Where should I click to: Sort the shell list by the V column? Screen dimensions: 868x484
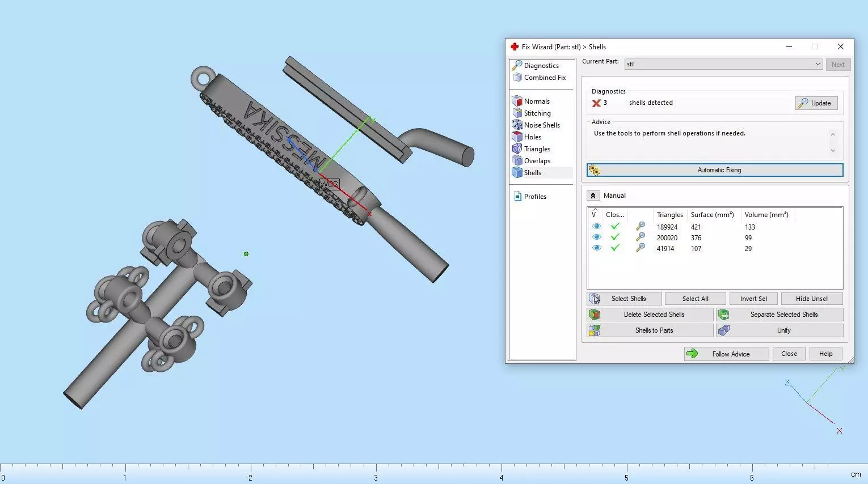coord(595,215)
